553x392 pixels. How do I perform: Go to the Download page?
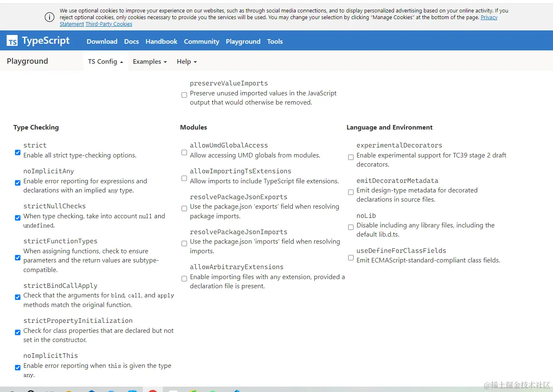(x=102, y=42)
